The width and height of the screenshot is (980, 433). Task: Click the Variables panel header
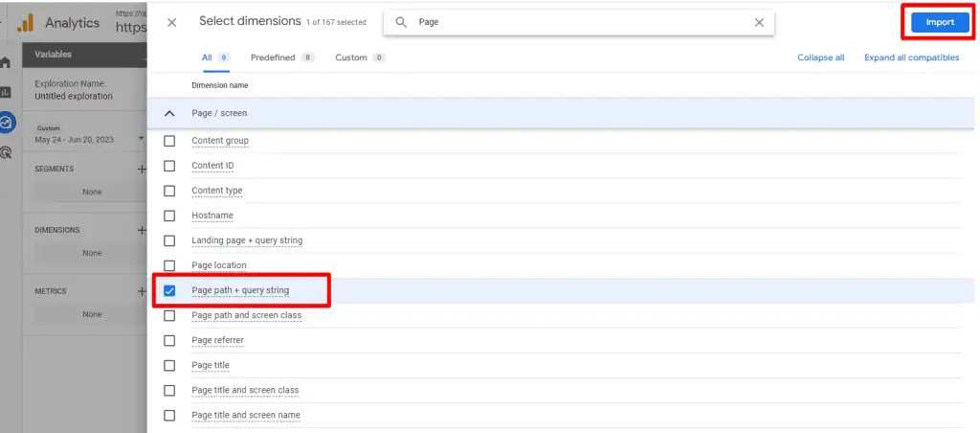point(84,55)
